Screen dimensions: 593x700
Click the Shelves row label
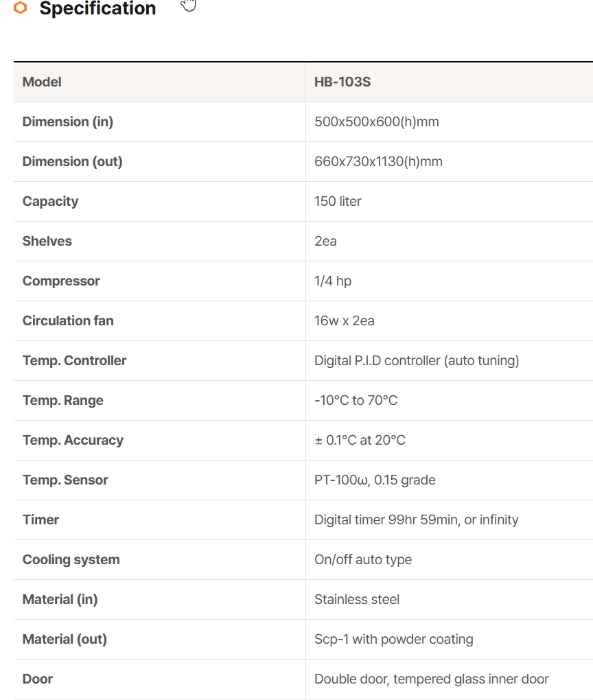point(47,241)
